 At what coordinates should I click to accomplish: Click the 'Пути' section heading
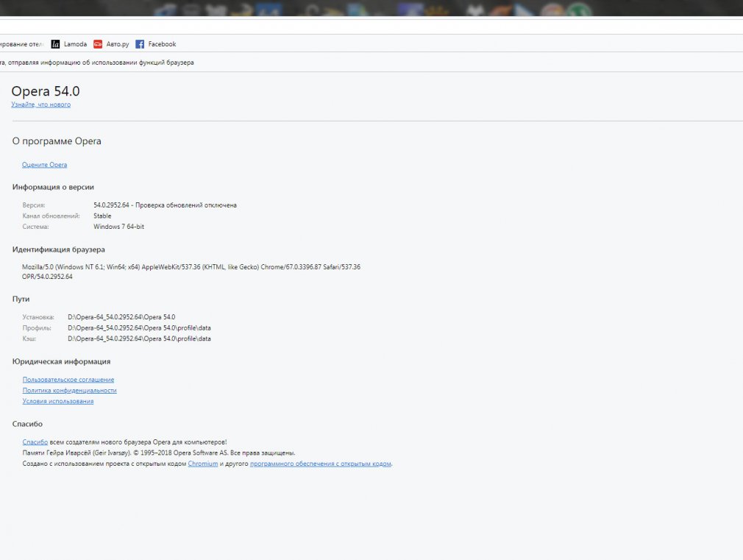21,300
